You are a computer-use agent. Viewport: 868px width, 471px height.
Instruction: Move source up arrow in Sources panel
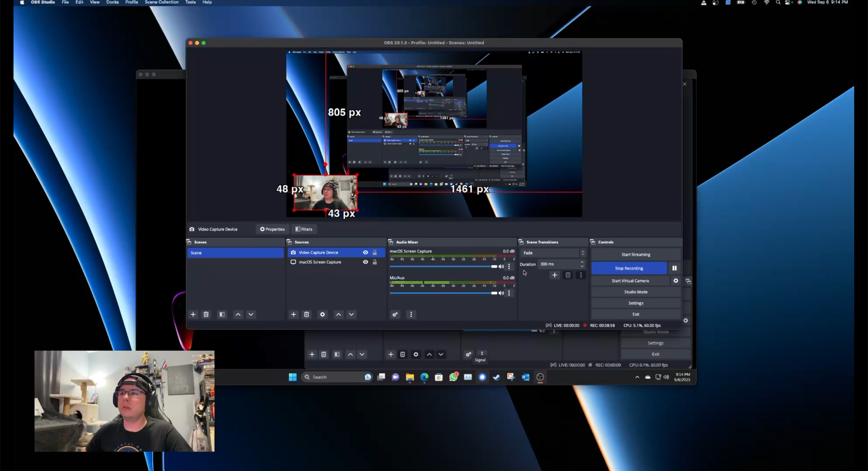338,314
